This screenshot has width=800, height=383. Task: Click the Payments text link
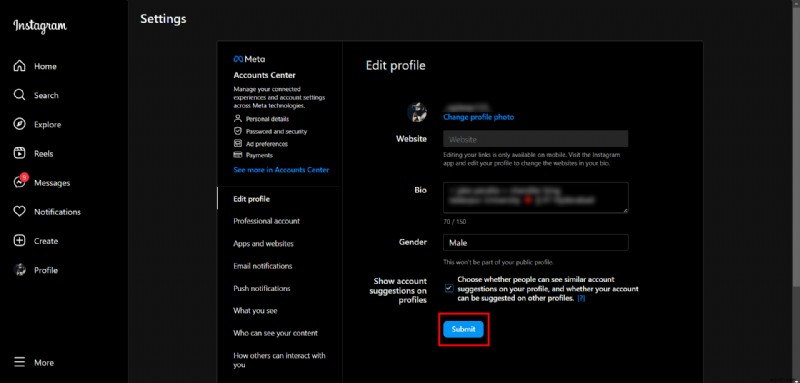click(x=259, y=155)
